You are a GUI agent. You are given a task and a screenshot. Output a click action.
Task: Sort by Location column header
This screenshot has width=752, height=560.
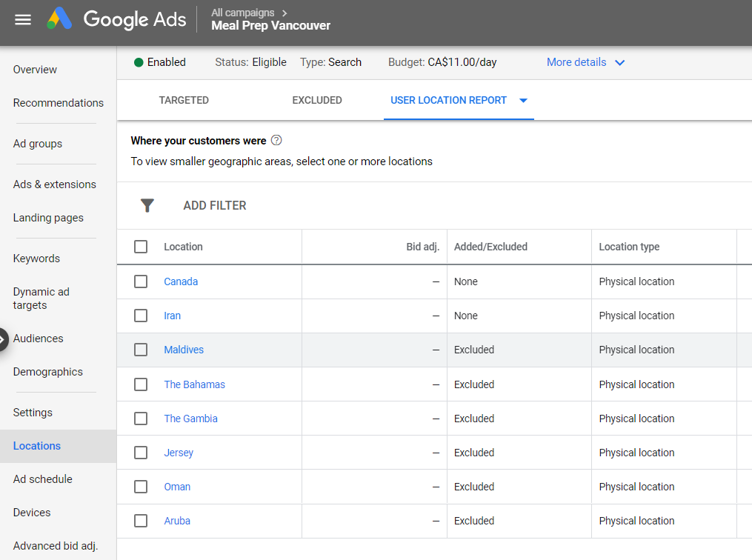click(183, 247)
